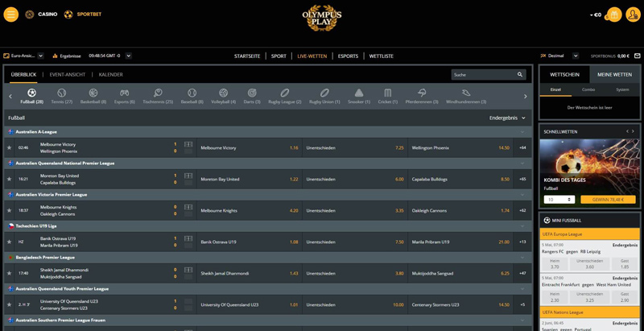Open the Startseite nav item
Image resolution: width=644 pixels, height=331 pixels.
[x=247, y=56]
